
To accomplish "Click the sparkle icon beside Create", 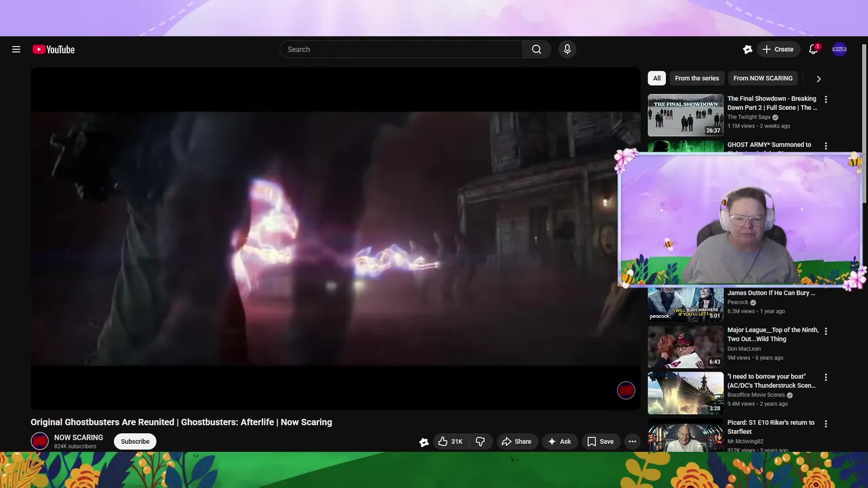I will pyautogui.click(x=747, y=49).
